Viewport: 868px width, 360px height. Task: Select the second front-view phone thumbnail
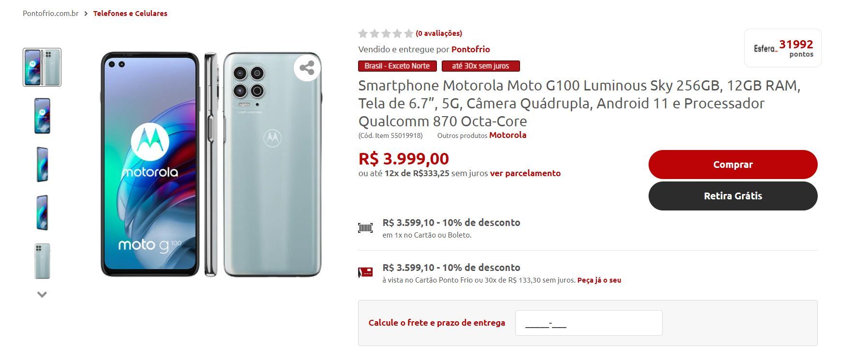(42, 116)
